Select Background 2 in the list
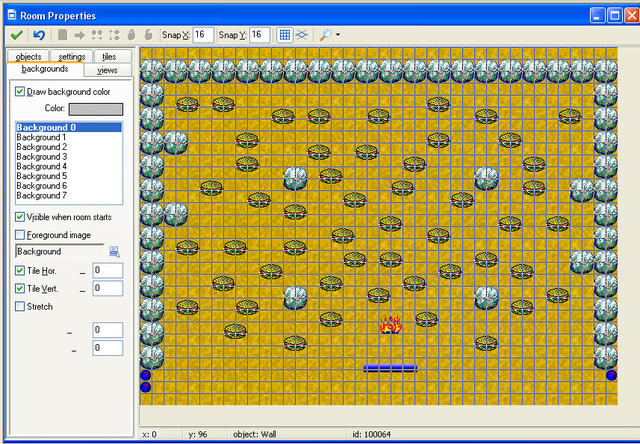 (69, 147)
